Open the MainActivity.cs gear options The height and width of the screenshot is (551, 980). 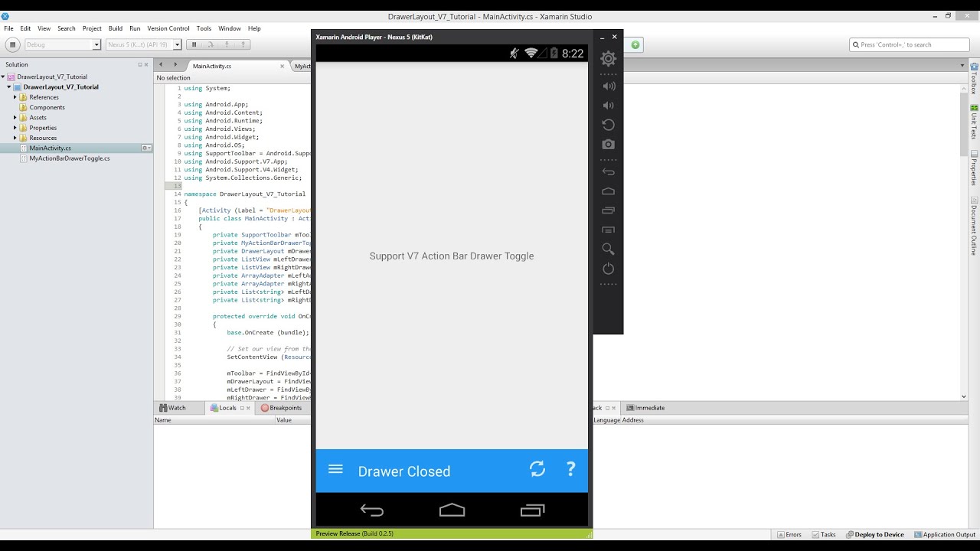coord(145,148)
